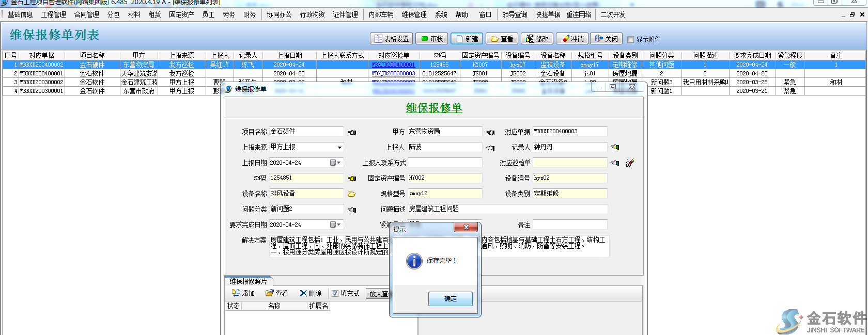Click the lookup hand icon beside 项目名称
The image size is (868, 335).
(352, 132)
